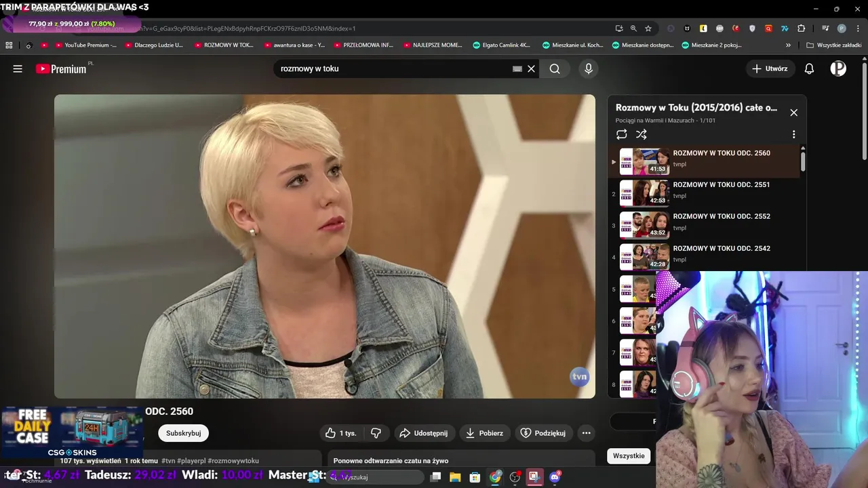
Task: Click the red search extension icon
Action: 768,28
